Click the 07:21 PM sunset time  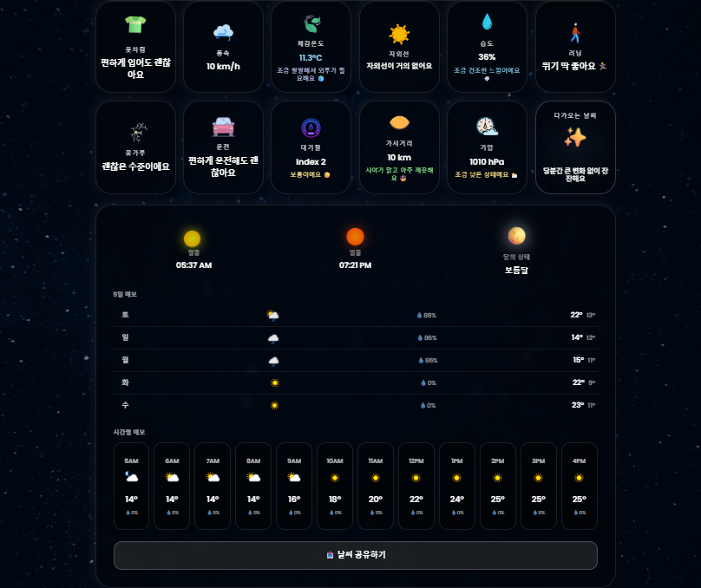coord(355,265)
